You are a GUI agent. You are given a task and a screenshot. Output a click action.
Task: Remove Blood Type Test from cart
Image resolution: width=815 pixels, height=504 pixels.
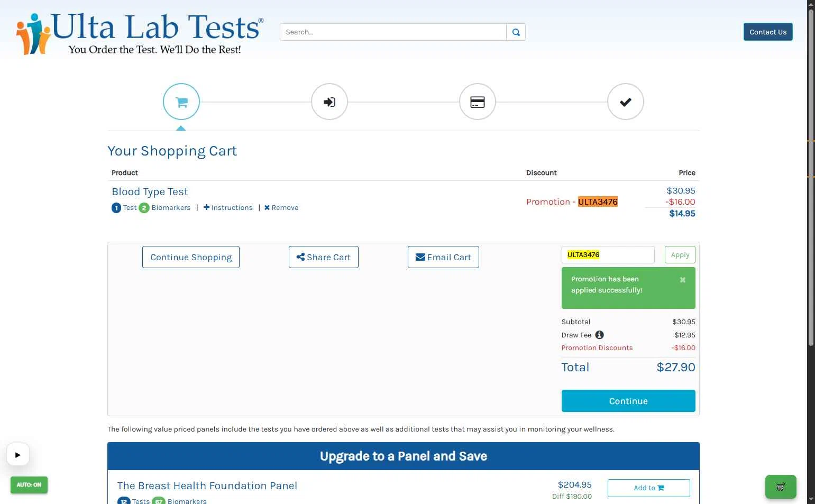tap(281, 208)
